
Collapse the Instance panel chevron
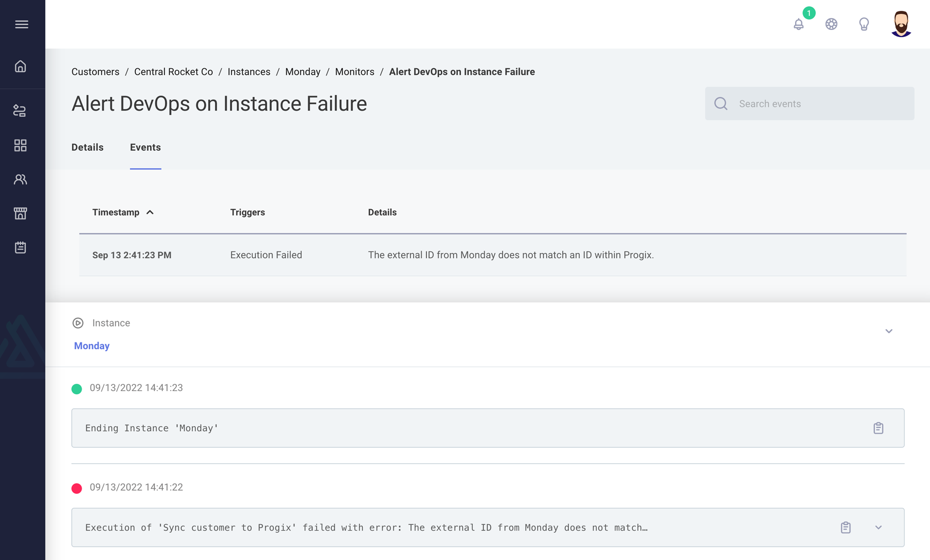coord(889,331)
